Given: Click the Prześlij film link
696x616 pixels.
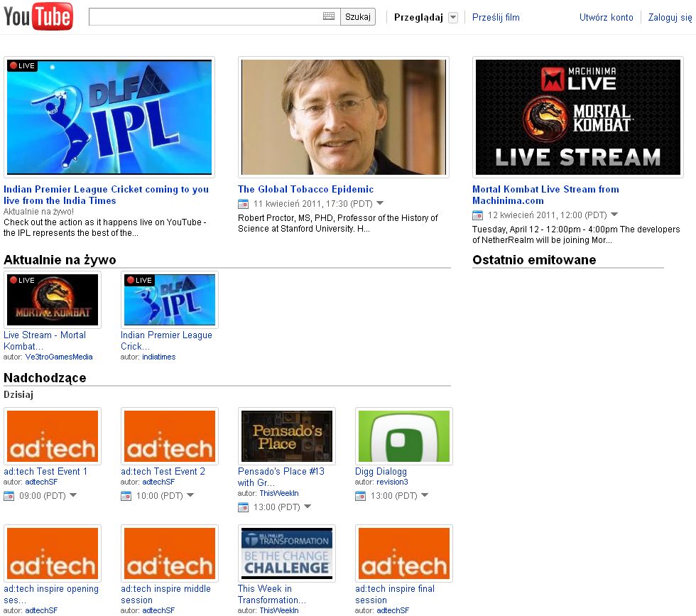Looking at the screenshot, I should point(496,17).
